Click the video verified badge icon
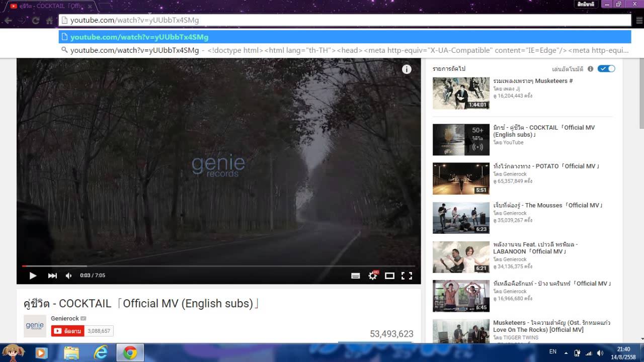 [84, 318]
